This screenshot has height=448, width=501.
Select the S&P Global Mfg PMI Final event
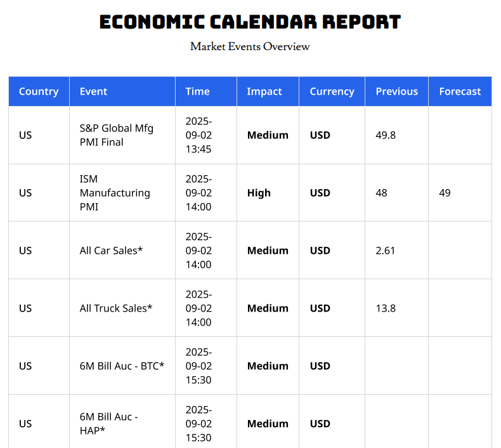tap(117, 135)
